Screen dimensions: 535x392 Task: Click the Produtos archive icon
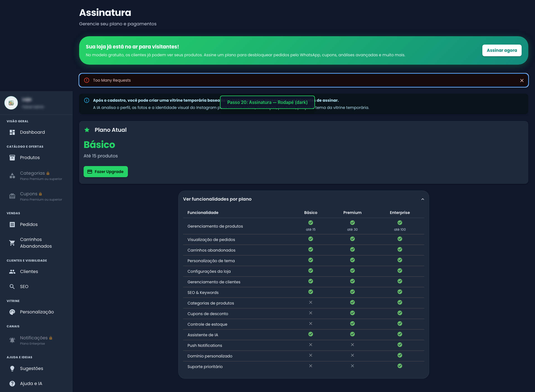[x=12, y=158]
